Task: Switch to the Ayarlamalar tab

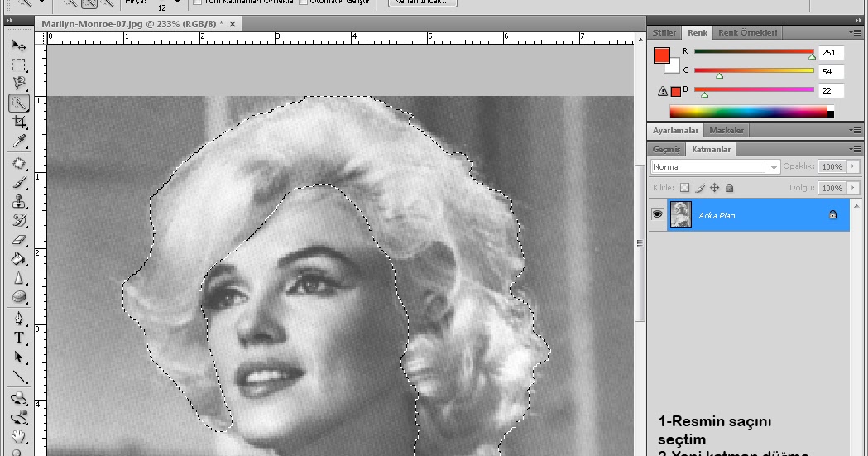Action: coord(675,130)
